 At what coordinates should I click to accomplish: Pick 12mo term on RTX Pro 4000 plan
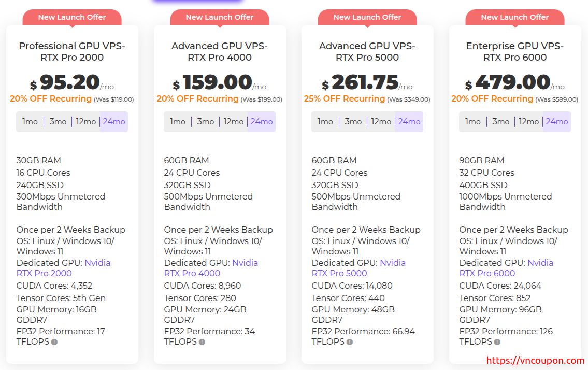tap(234, 122)
